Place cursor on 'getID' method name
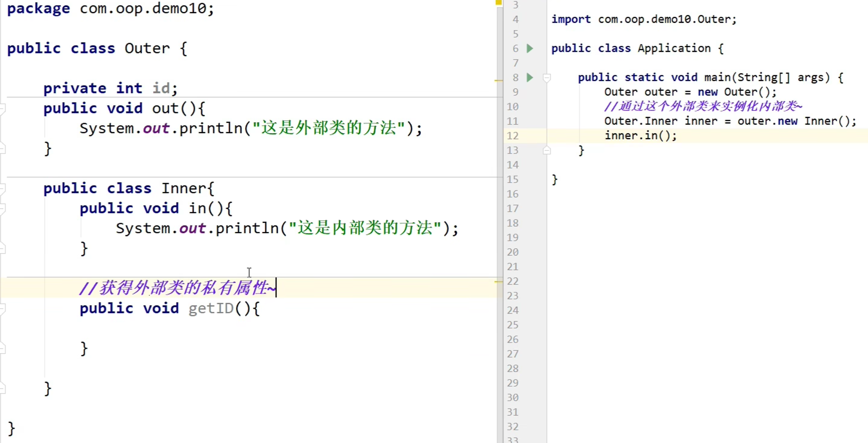This screenshot has width=868, height=443. 211,309
